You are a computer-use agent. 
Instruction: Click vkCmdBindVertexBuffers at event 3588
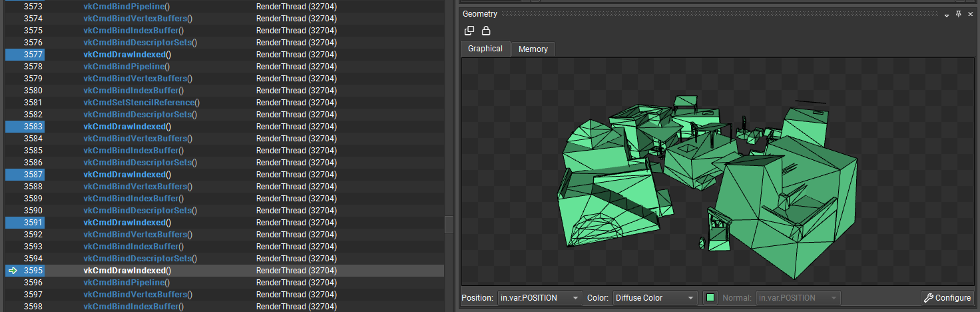pos(138,187)
